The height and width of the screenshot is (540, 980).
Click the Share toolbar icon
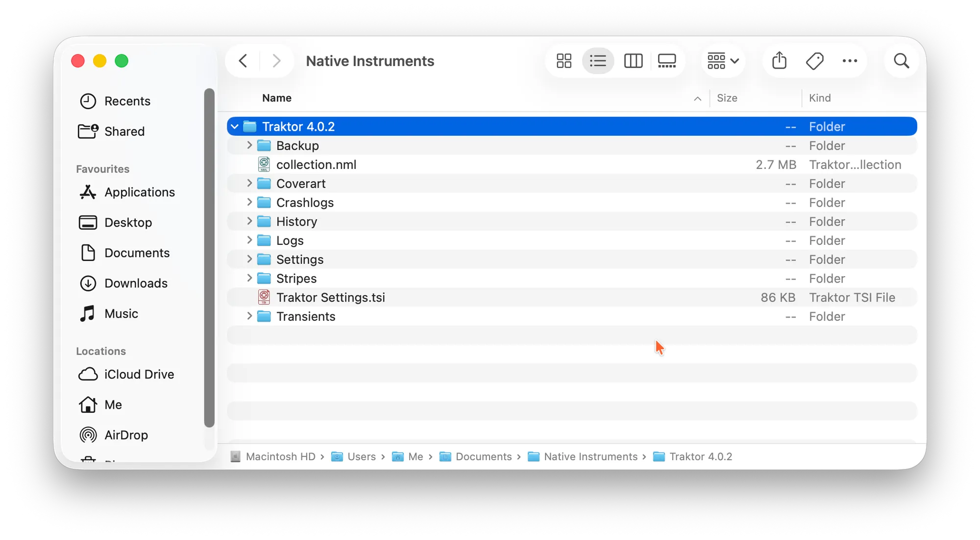coord(779,61)
